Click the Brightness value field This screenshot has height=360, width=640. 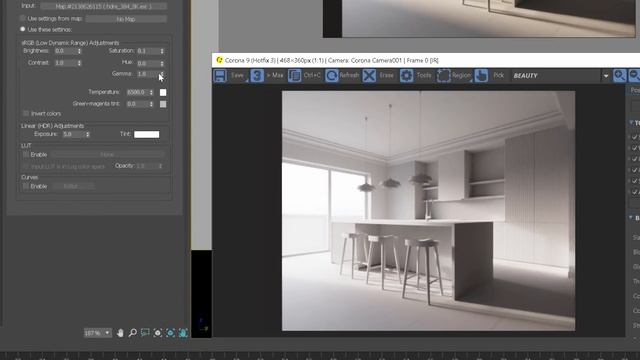pos(65,51)
